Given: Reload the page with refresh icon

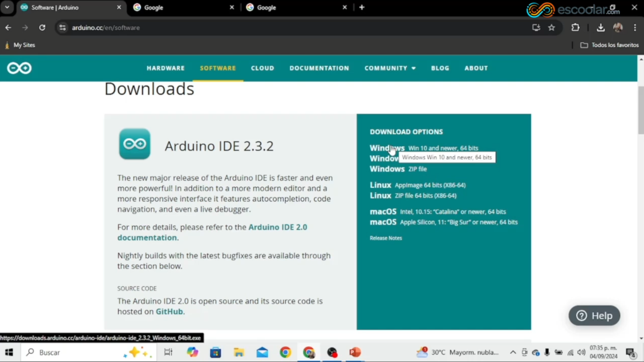Looking at the screenshot, I should 42,28.
